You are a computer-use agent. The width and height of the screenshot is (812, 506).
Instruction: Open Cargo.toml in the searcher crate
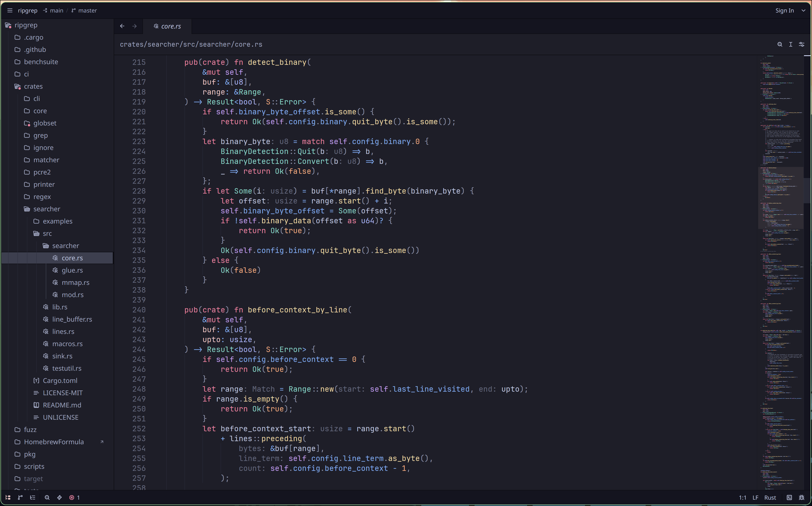point(58,381)
